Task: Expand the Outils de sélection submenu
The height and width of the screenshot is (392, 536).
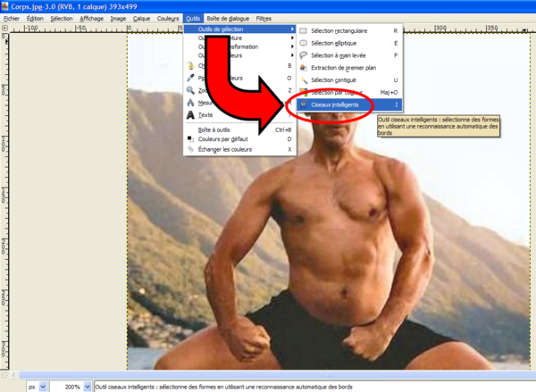Action: [x=239, y=29]
